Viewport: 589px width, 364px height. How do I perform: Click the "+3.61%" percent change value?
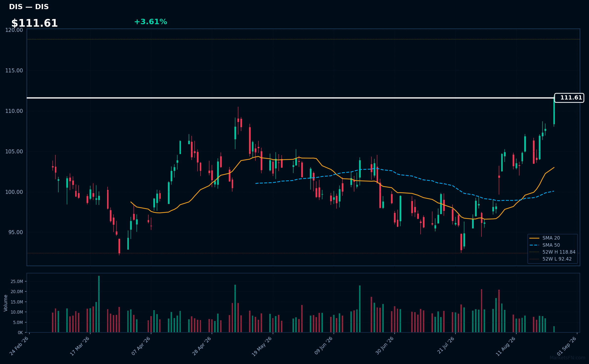click(151, 22)
